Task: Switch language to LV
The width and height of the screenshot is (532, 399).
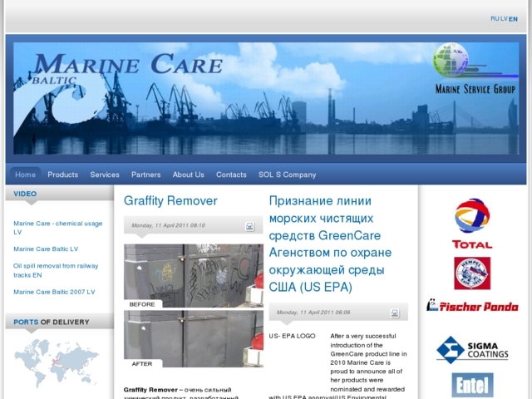Action: (x=504, y=18)
